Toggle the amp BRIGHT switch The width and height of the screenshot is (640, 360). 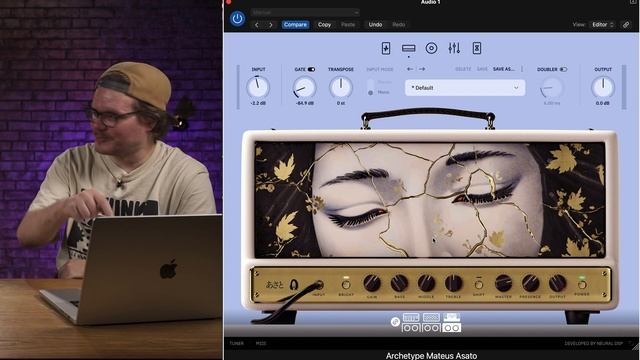pos(346,284)
